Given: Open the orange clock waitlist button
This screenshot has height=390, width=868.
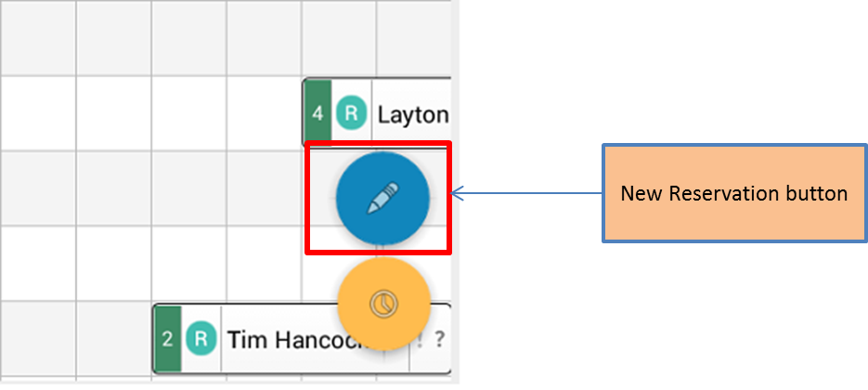Looking at the screenshot, I should 383,303.
